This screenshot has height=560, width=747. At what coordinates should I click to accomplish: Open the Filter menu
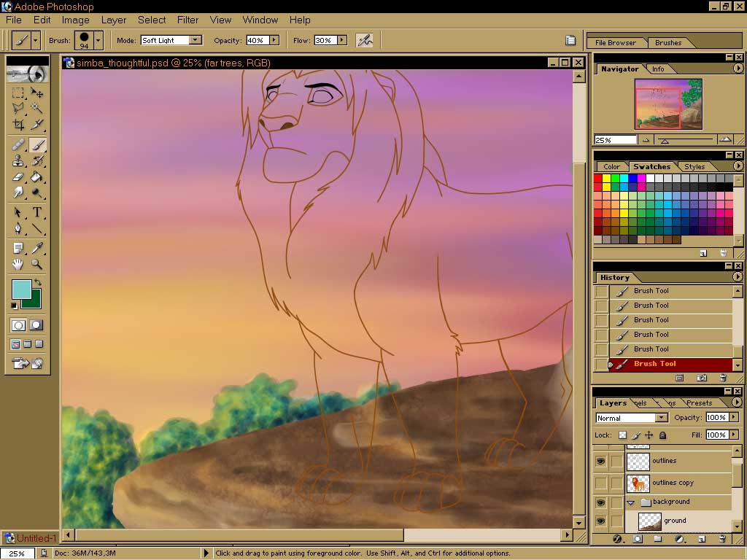tap(187, 20)
